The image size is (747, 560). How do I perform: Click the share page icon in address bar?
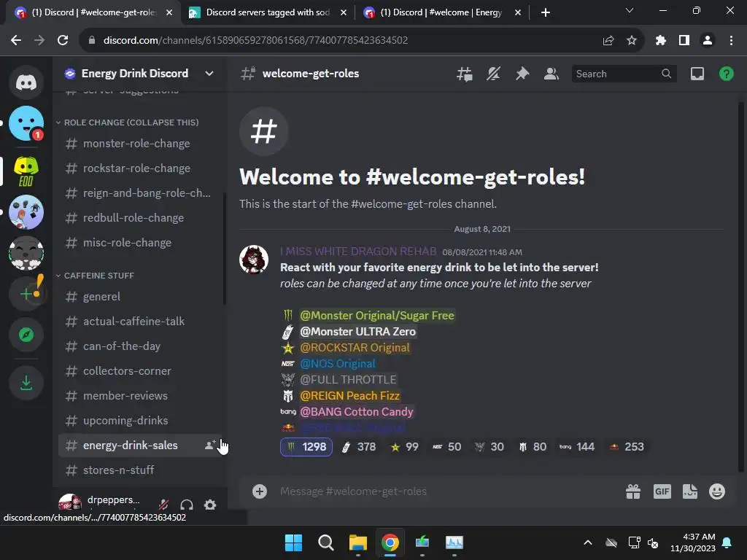pos(608,41)
